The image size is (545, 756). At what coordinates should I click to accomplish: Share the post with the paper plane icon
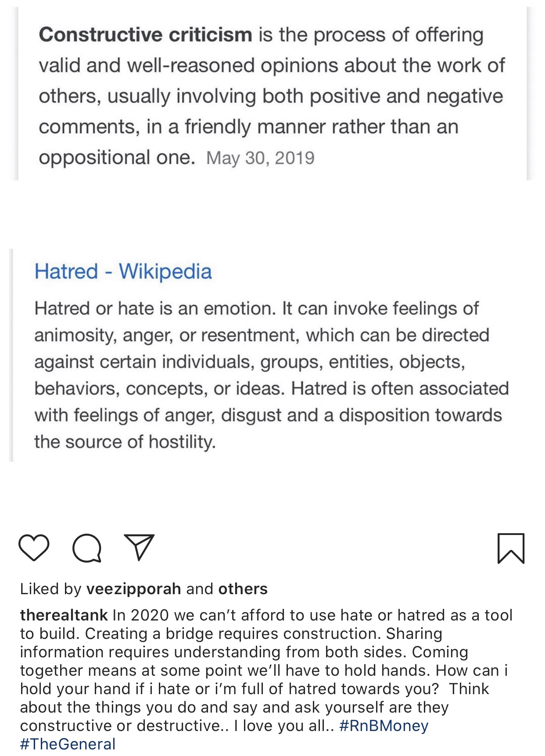click(139, 547)
